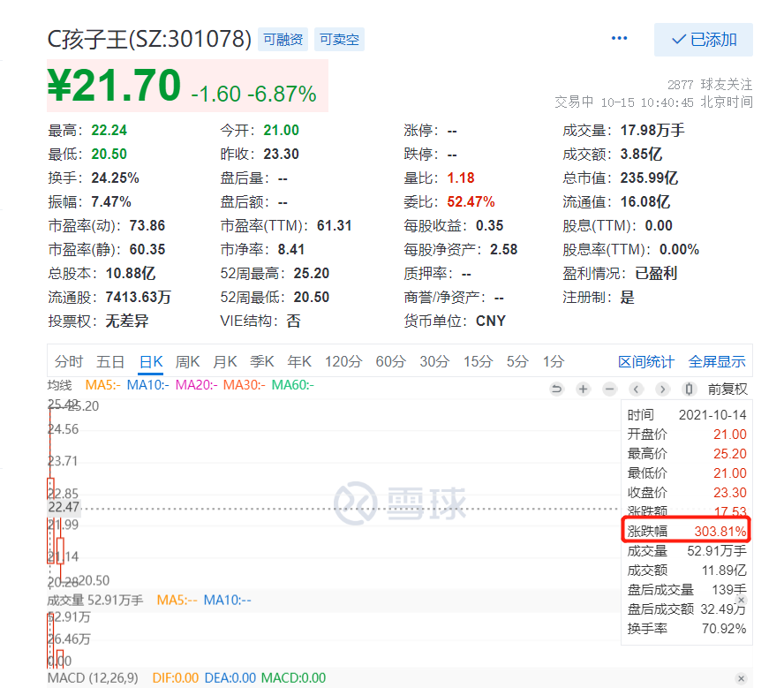784x688 pixels.
Task: Open the three-dots more options menu
Action: coord(619,39)
